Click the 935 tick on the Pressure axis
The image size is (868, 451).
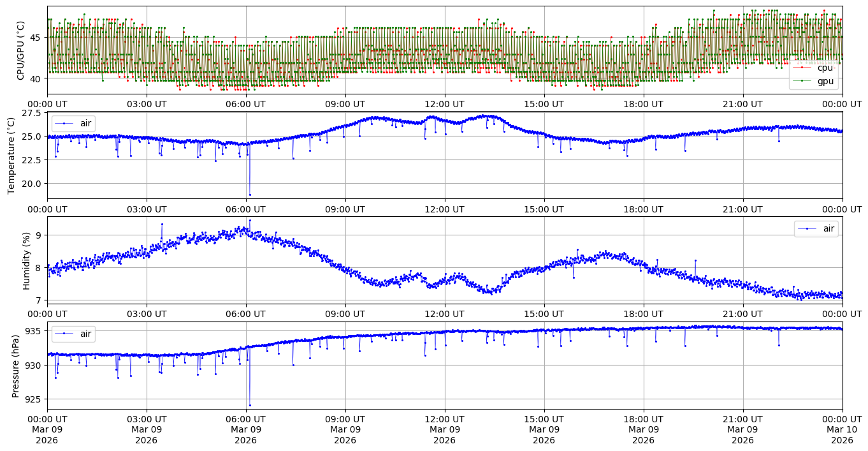tap(35, 331)
